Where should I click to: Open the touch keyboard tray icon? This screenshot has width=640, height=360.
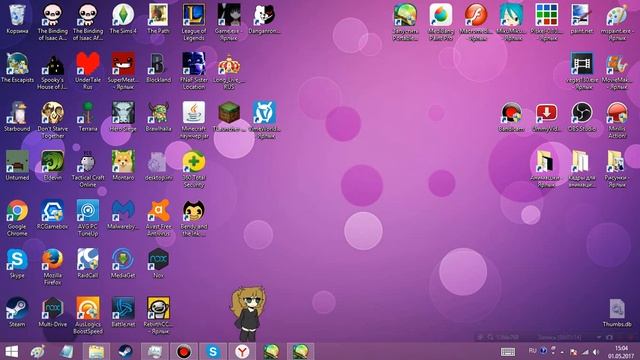click(x=508, y=351)
